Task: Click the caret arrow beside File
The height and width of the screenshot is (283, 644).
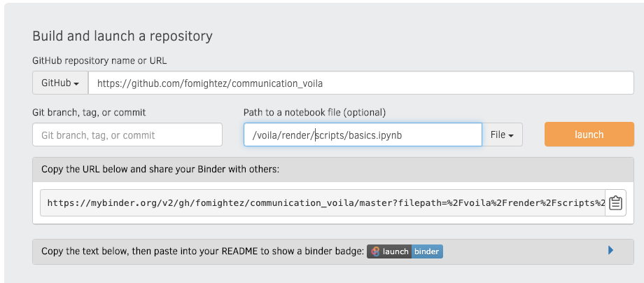Action: coord(512,135)
